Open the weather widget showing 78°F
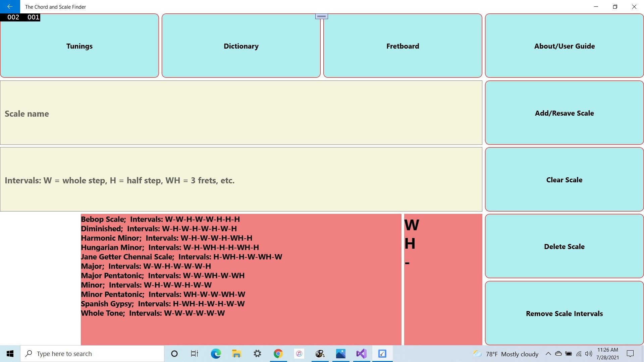The width and height of the screenshot is (644, 362). (505, 354)
